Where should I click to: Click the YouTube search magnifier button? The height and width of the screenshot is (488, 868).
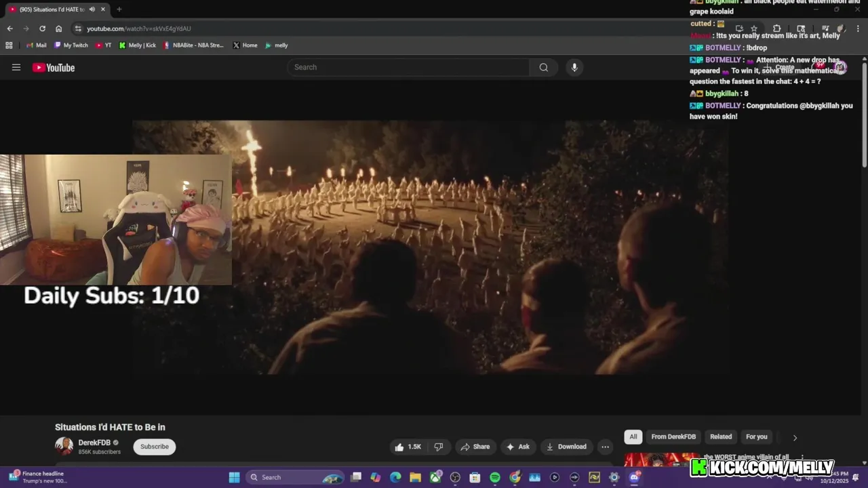point(544,67)
